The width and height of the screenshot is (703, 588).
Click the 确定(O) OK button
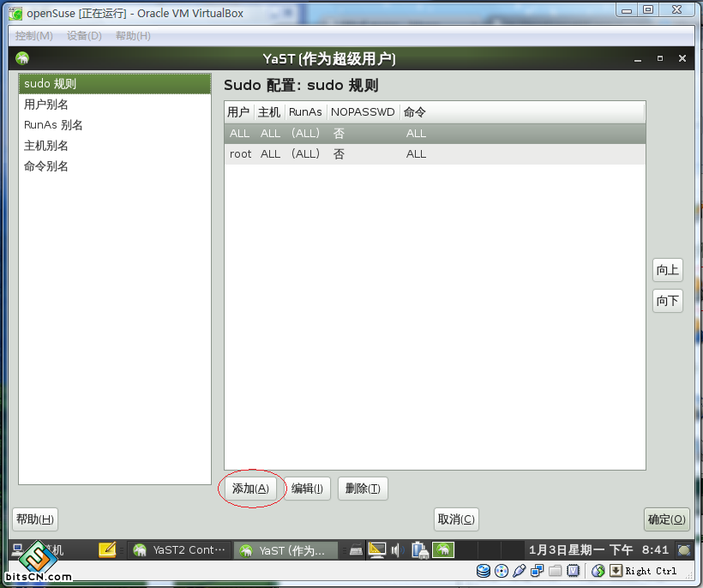(667, 519)
